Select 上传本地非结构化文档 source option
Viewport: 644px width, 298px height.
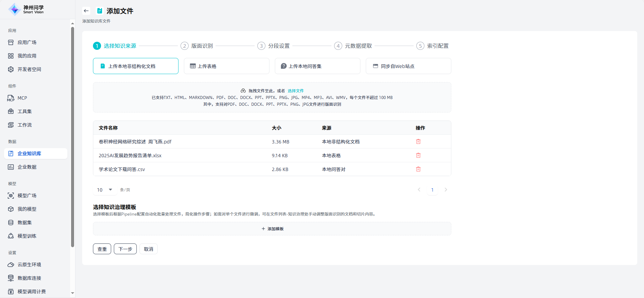(x=135, y=66)
